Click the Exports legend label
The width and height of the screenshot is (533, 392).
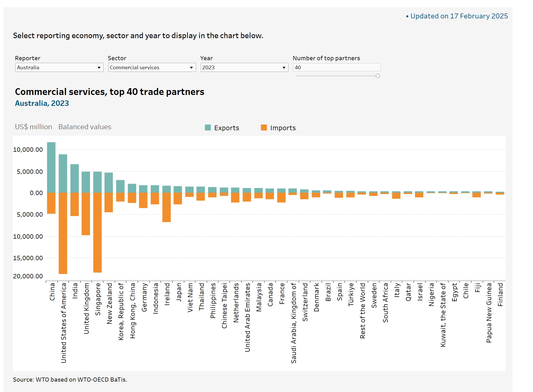pos(226,128)
